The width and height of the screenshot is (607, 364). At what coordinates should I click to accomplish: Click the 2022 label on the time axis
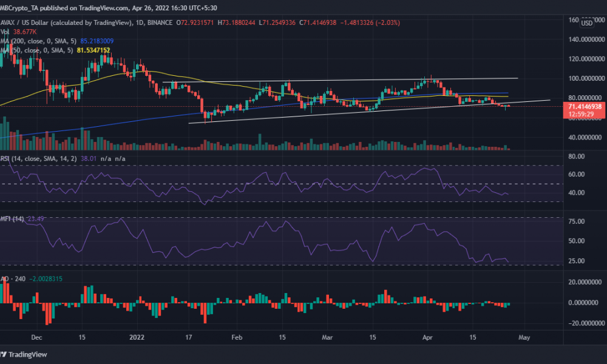137,337
